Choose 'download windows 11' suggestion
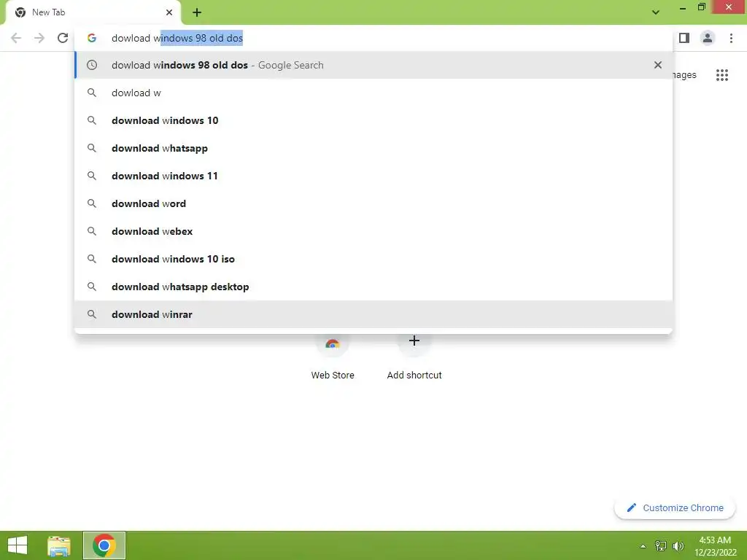The height and width of the screenshot is (560, 747). pyautogui.click(x=373, y=176)
